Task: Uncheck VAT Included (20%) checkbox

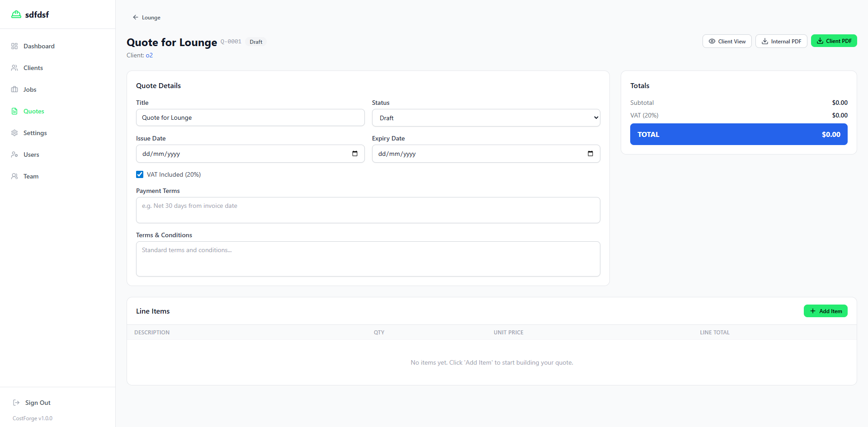Action: 140,174
